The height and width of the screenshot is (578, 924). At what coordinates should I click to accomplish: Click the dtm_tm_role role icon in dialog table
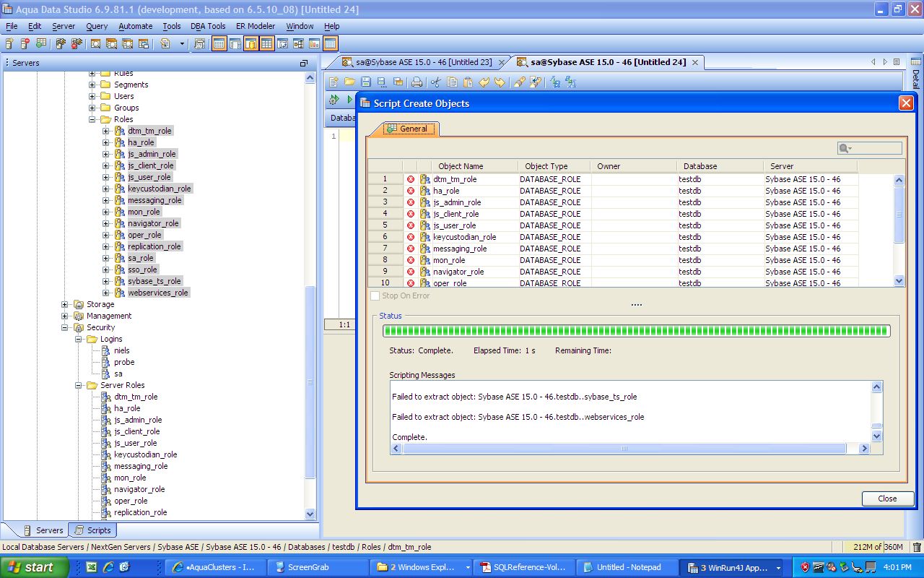(425, 179)
